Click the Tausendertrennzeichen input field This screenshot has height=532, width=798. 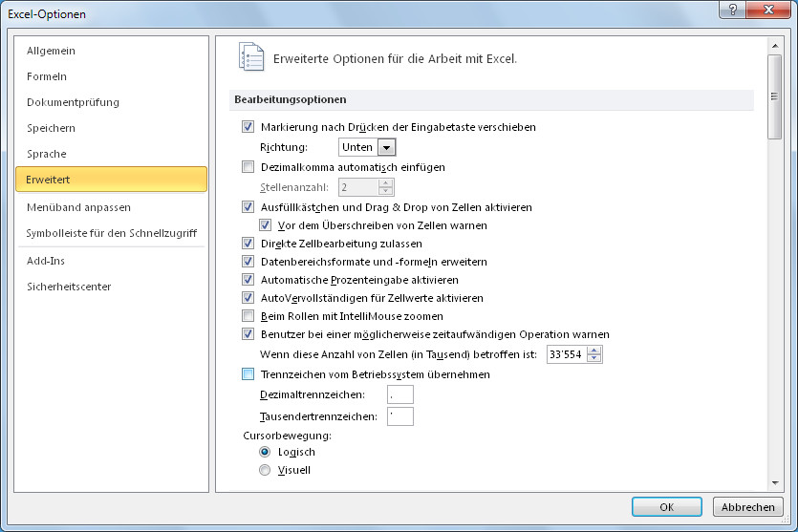pos(400,416)
